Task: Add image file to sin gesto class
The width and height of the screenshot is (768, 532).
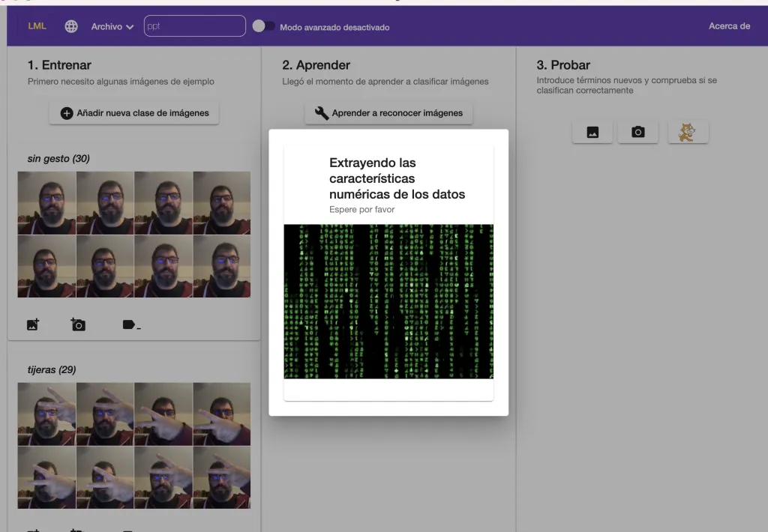Action: tap(33, 324)
